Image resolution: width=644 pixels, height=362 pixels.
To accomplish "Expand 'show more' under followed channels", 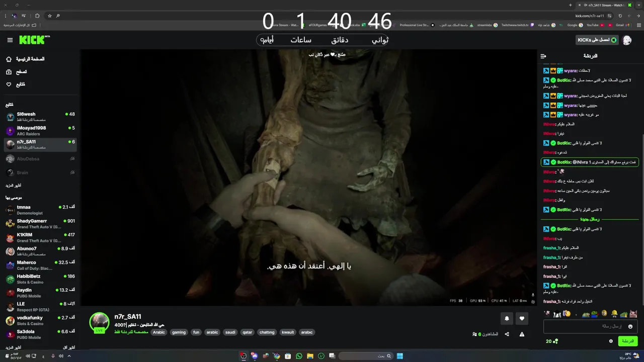I will point(14,186).
